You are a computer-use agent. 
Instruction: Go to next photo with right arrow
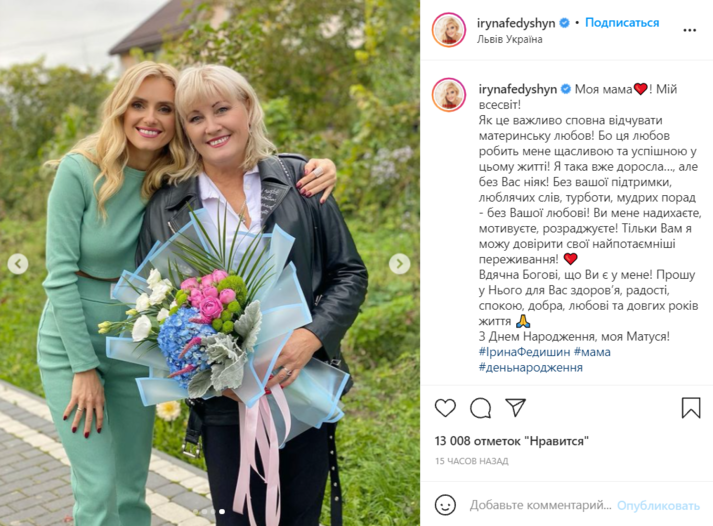click(x=399, y=264)
